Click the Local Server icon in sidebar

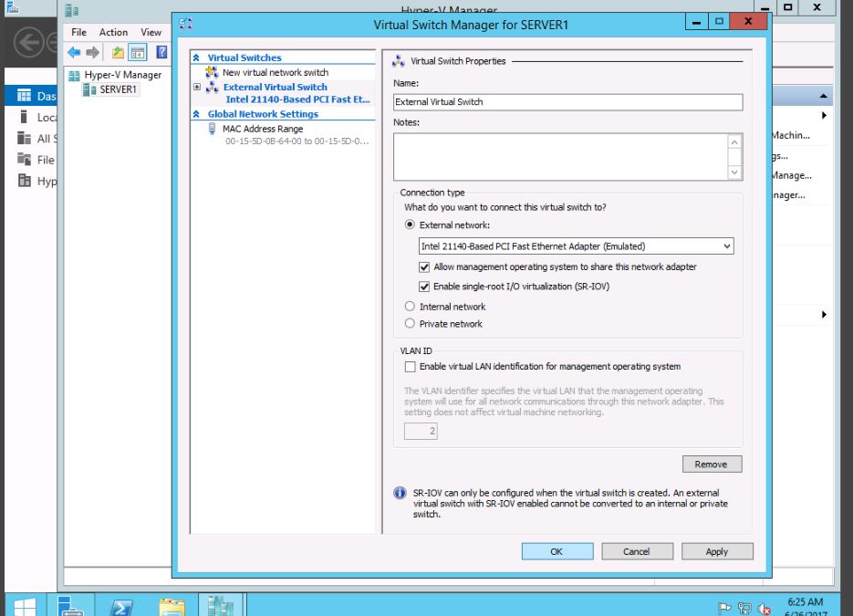click(x=24, y=117)
